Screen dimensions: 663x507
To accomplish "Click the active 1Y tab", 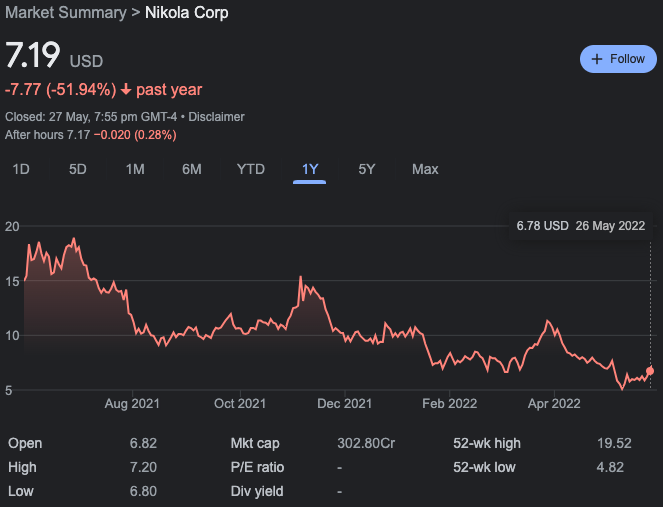I will pos(310,169).
